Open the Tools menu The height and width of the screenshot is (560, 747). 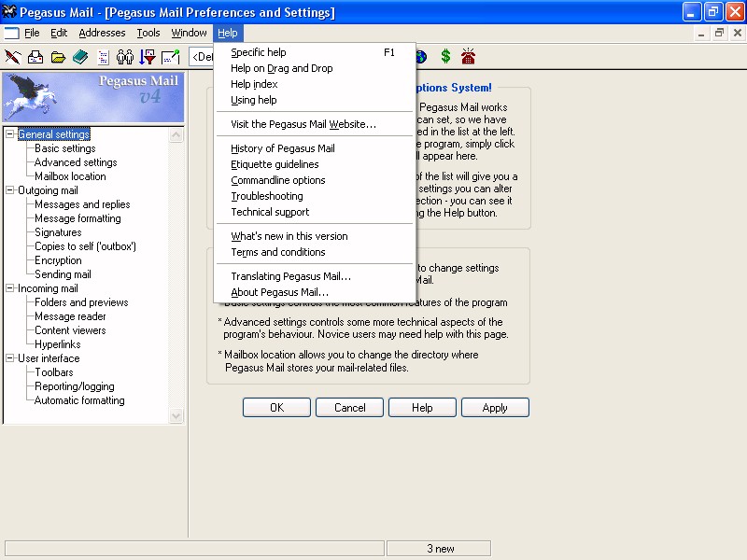[148, 33]
